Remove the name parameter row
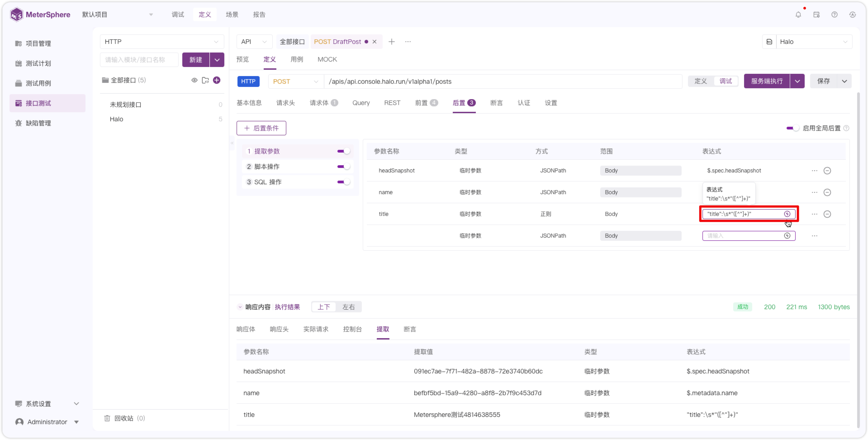This screenshot has height=440, width=868. 827,192
